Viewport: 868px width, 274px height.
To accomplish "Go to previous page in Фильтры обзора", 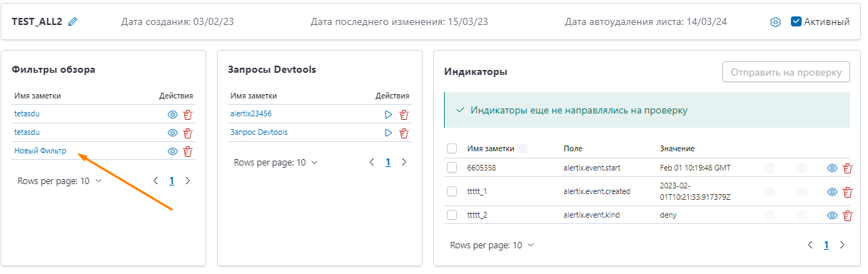I will tap(156, 181).
